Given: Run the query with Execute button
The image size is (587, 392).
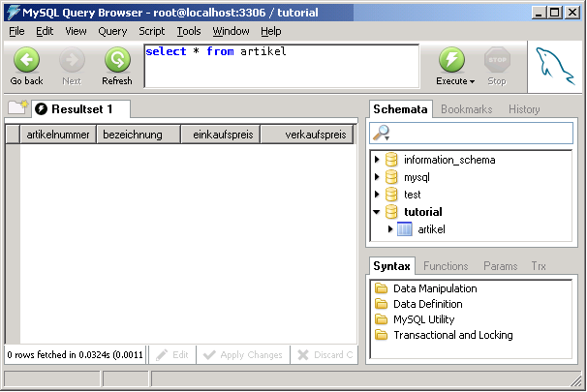Looking at the screenshot, I should click(x=452, y=61).
